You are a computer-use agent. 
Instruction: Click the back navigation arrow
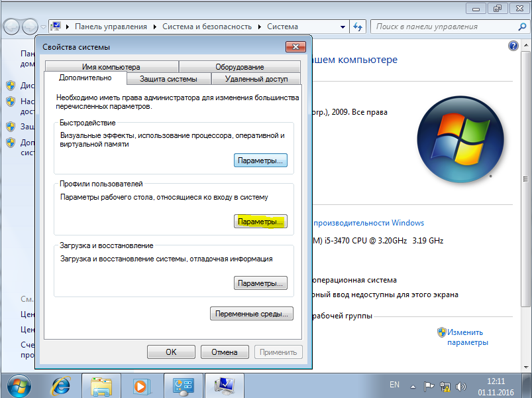click(x=11, y=28)
